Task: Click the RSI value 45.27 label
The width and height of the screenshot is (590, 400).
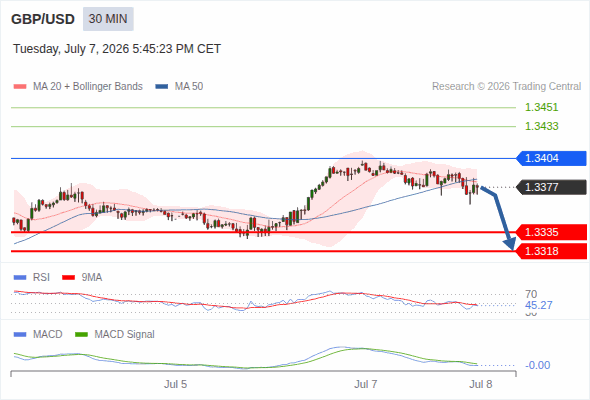Action: [538, 305]
